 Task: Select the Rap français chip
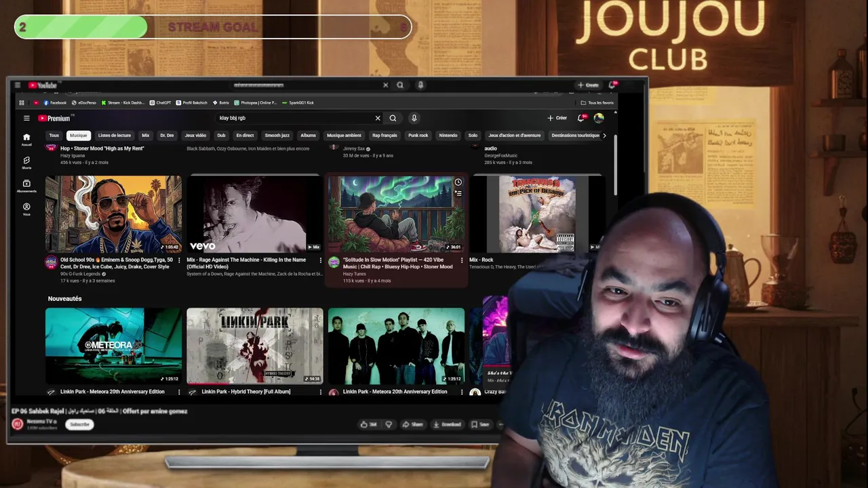(384, 136)
